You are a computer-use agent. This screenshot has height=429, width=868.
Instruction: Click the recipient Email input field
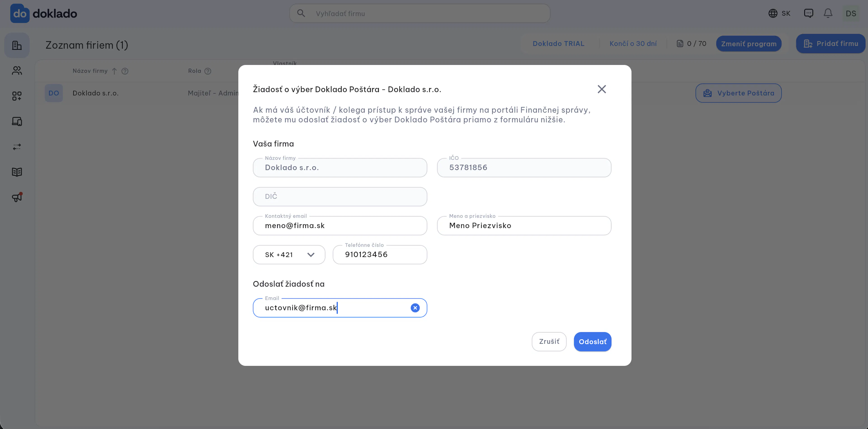340,308
